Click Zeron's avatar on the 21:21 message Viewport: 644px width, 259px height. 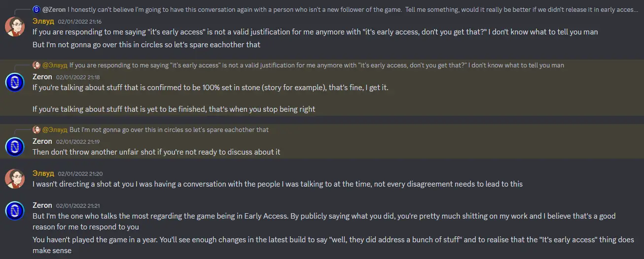15,210
